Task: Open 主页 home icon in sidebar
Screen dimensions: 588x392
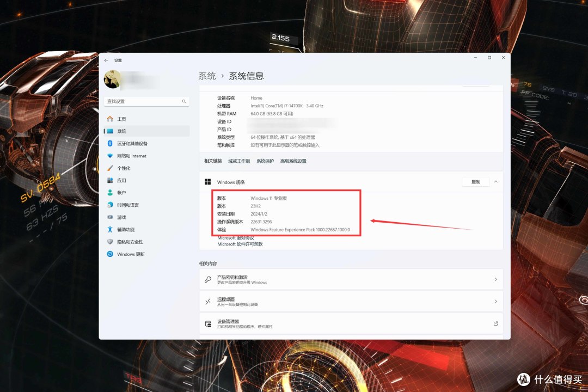Action: (110, 119)
